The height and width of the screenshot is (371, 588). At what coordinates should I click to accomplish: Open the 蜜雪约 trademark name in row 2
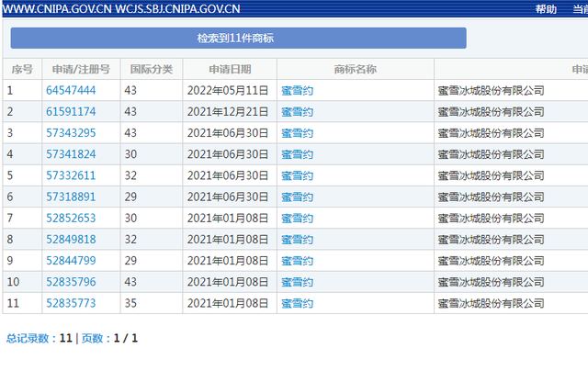[297, 112]
